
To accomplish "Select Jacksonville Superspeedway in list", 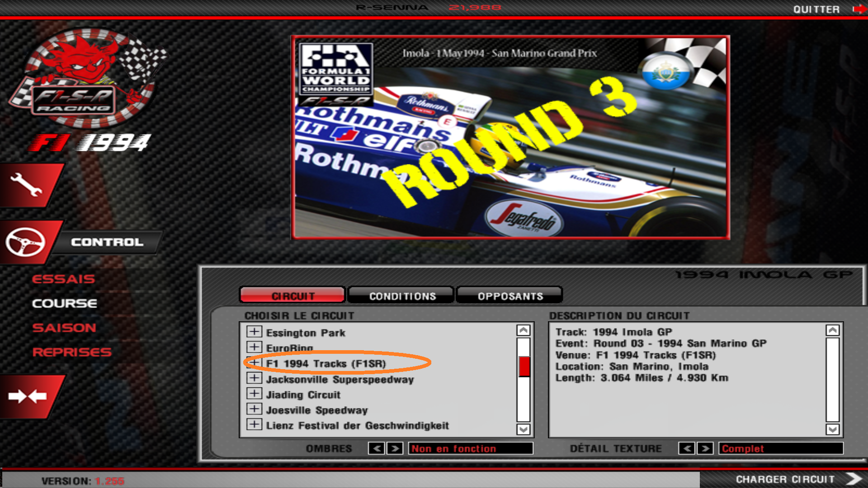I will point(340,380).
